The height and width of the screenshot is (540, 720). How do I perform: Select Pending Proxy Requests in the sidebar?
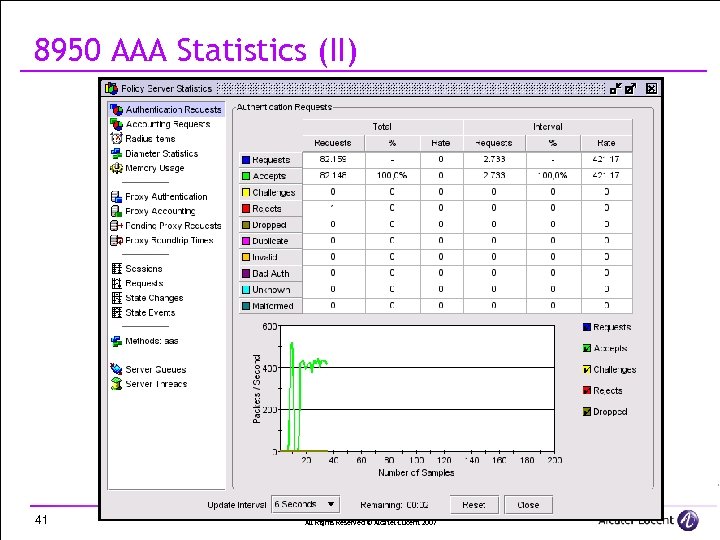click(x=173, y=225)
